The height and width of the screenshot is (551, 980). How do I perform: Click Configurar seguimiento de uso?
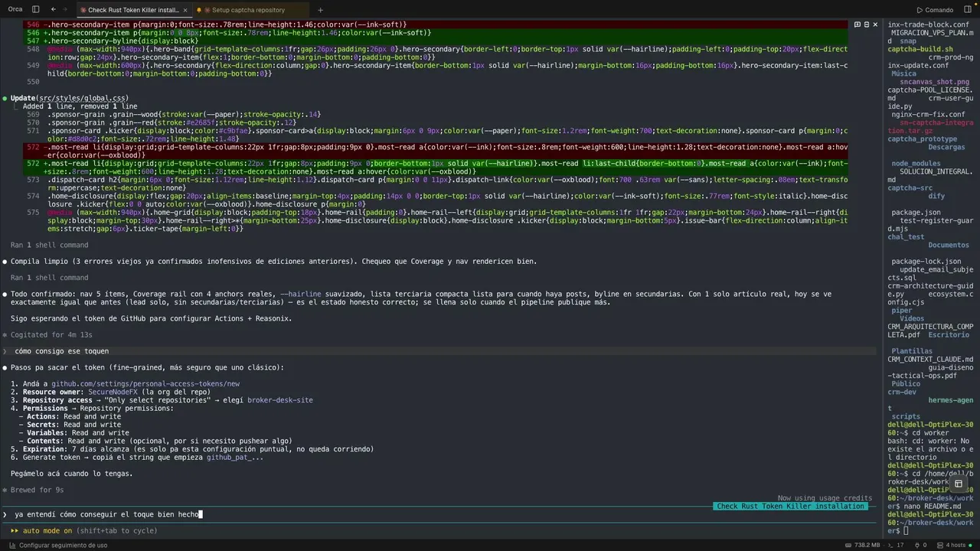coord(57,546)
